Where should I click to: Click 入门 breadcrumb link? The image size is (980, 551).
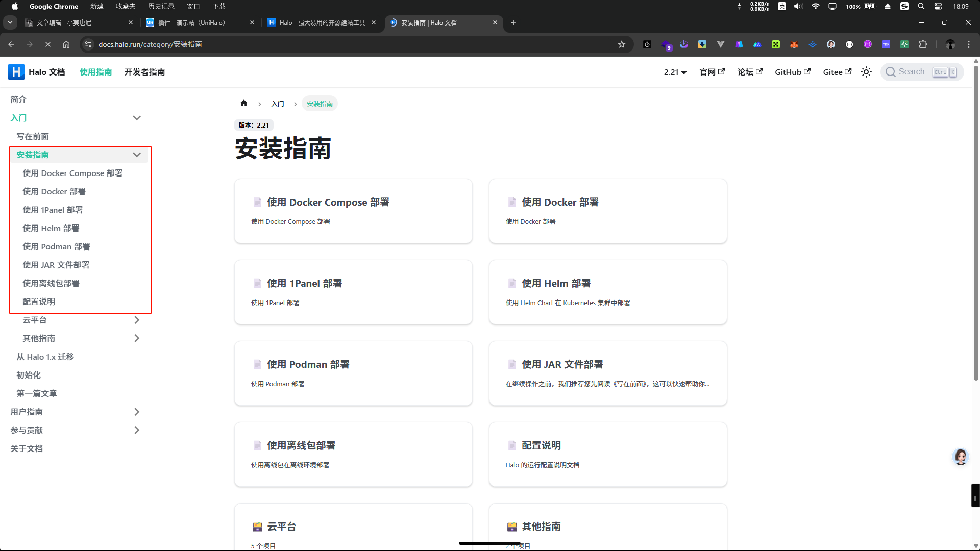click(x=278, y=104)
